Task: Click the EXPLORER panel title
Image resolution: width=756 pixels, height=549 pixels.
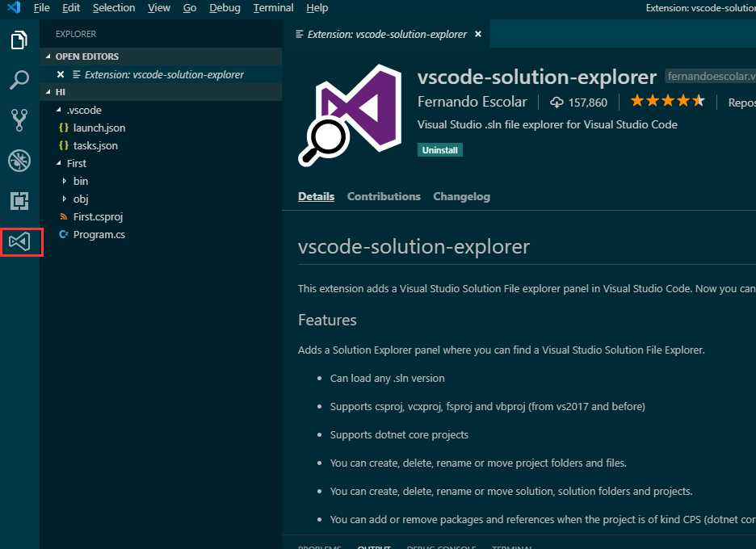Action: (76, 34)
